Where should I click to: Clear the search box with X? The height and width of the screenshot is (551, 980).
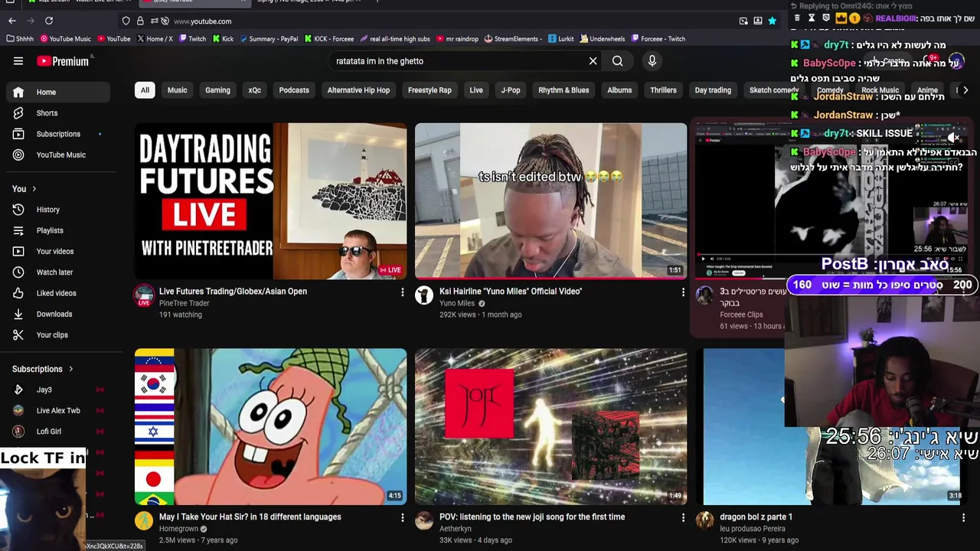point(593,61)
